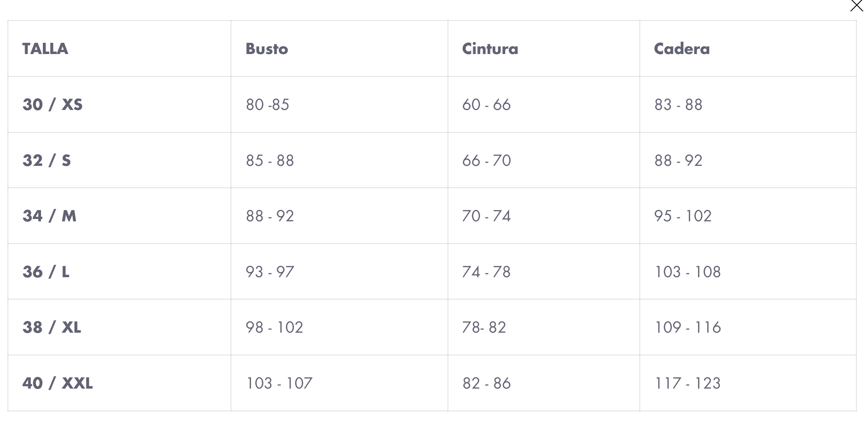Click the 93 - 97 bust measurement
The height and width of the screenshot is (424, 868).
point(270,272)
